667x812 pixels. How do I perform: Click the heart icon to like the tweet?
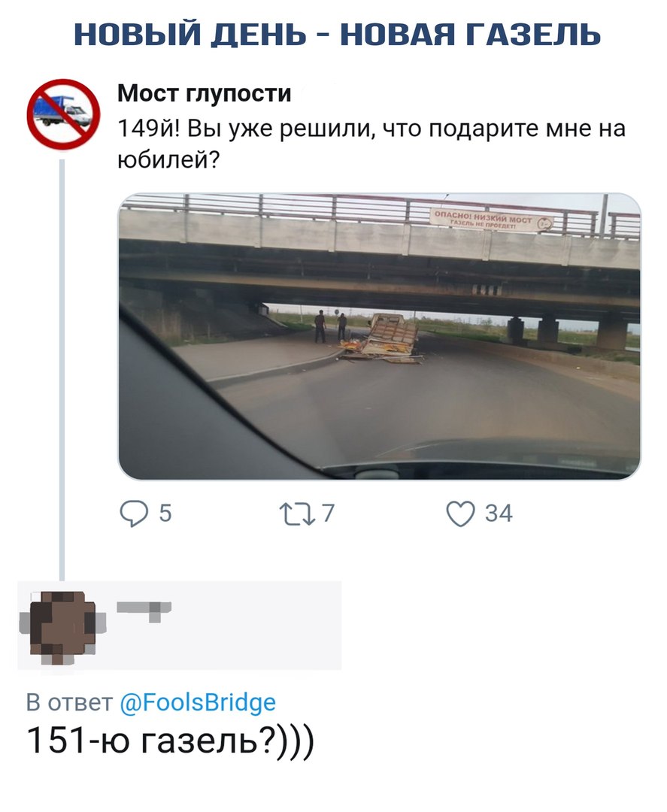pyautogui.click(x=461, y=511)
